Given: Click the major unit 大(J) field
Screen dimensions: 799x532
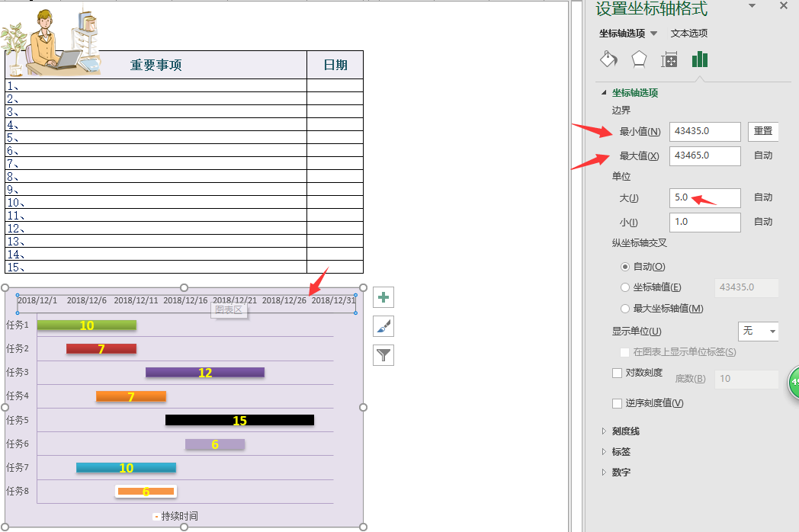Looking at the screenshot, I should [x=704, y=197].
